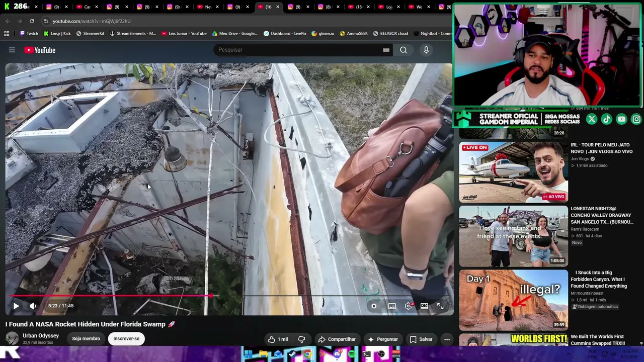Toggle subtitles on the video player
The height and width of the screenshot is (362, 644).
pos(392,306)
